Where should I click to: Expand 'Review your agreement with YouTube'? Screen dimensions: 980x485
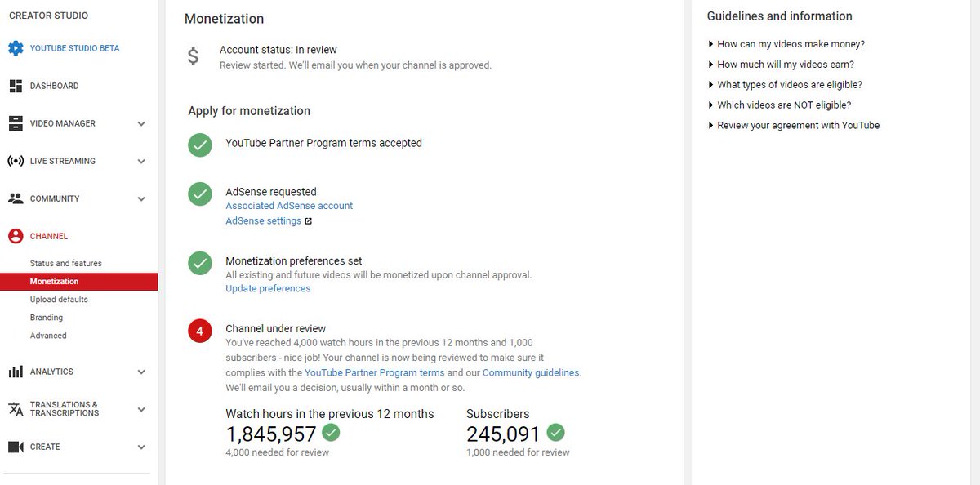tap(794, 126)
